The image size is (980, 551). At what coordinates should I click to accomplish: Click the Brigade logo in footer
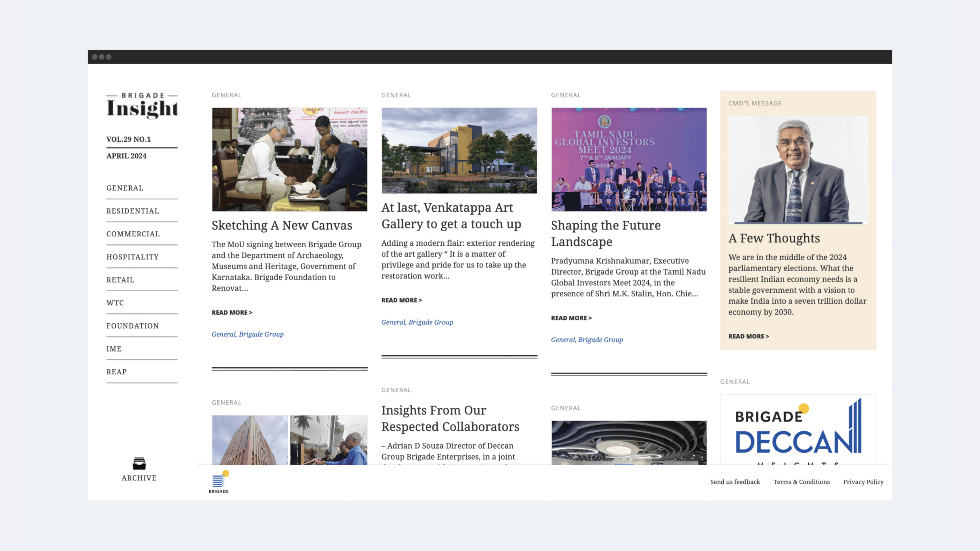pos(219,482)
